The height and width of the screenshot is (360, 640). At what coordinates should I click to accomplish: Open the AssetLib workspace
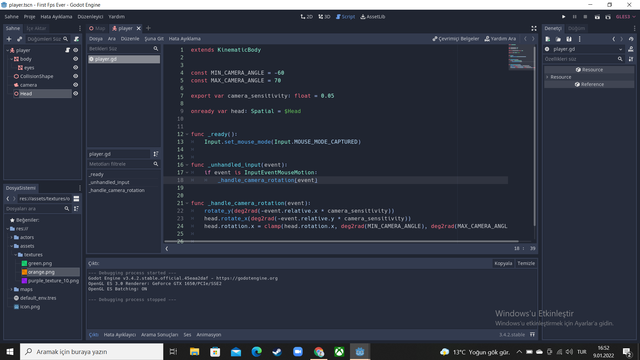[x=373, y=17]
